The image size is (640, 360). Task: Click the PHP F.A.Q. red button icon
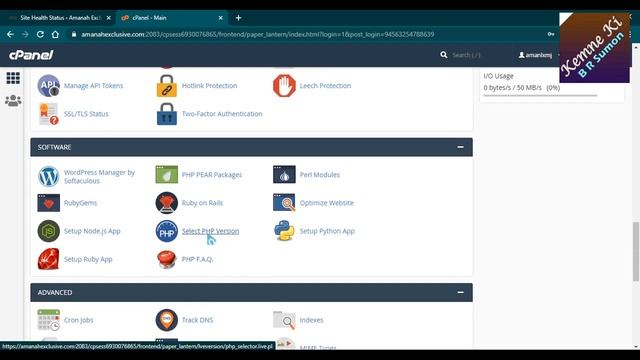167,259
